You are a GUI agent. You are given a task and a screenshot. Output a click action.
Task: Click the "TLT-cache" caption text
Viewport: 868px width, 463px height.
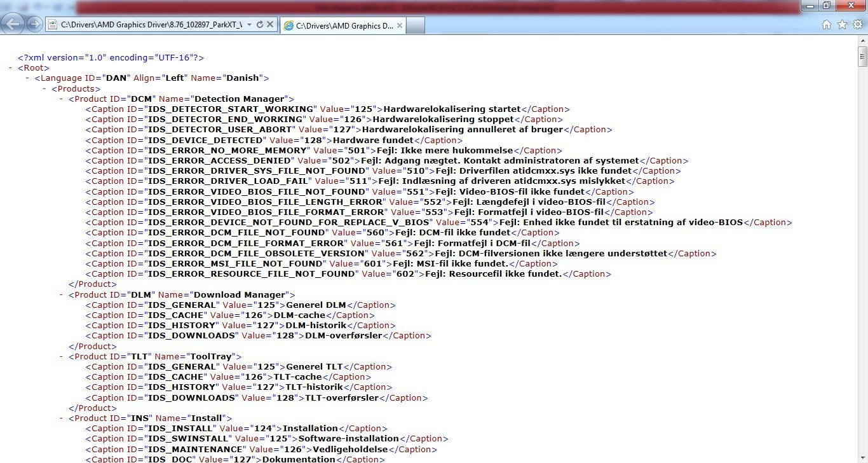coord(297,377)
